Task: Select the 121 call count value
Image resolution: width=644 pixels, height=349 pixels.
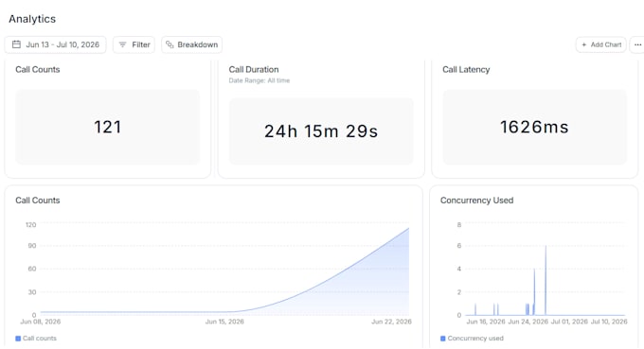Action: point(108,127)
